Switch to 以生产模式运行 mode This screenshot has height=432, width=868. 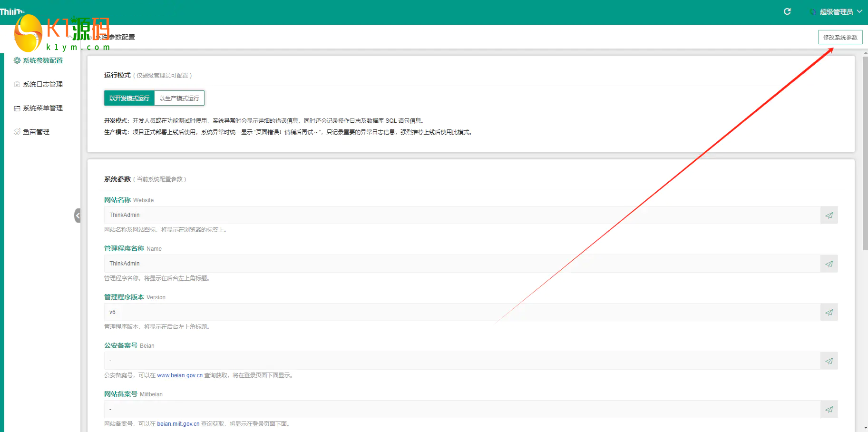(x=179, y=98)
